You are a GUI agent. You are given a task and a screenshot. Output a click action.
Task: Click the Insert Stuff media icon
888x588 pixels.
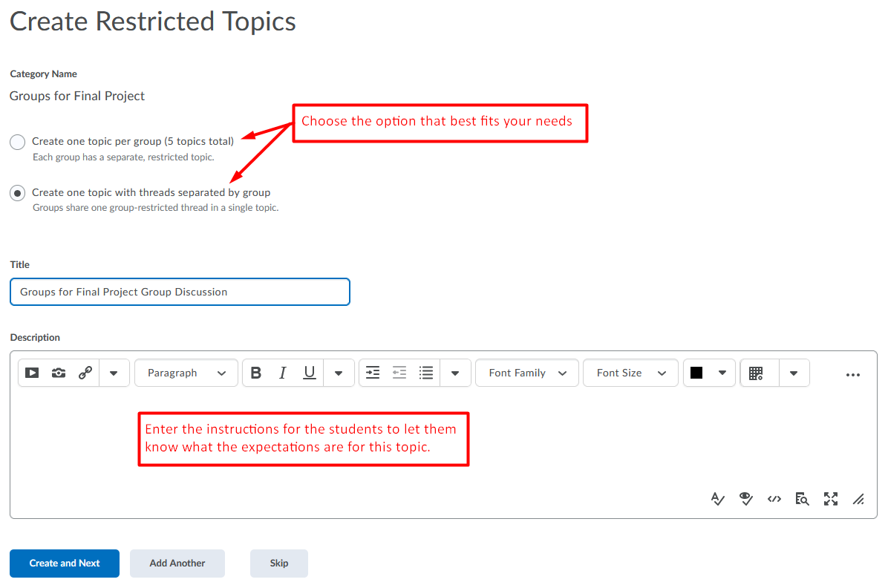32,373
